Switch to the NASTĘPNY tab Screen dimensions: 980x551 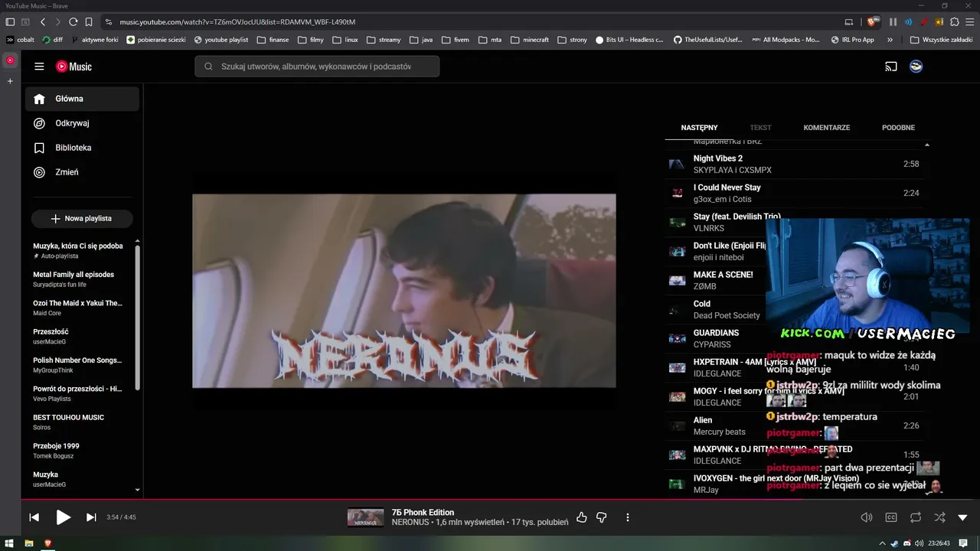[x=699, y=128]
